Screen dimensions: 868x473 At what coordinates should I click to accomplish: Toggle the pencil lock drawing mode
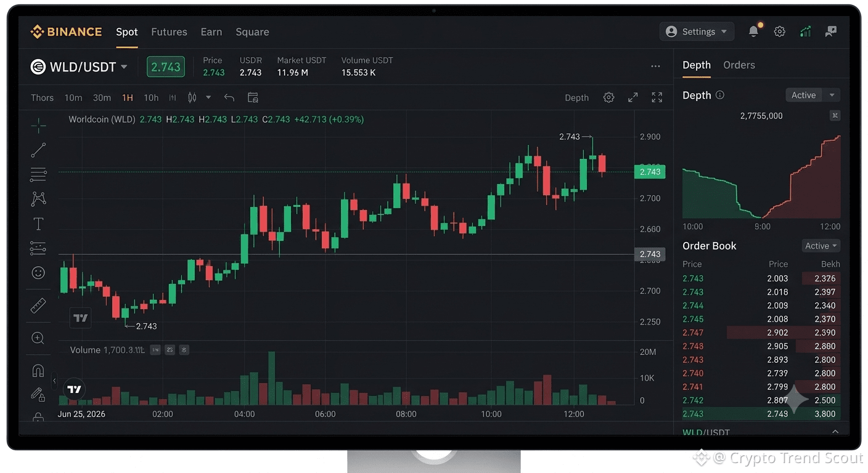click(38, 394)
